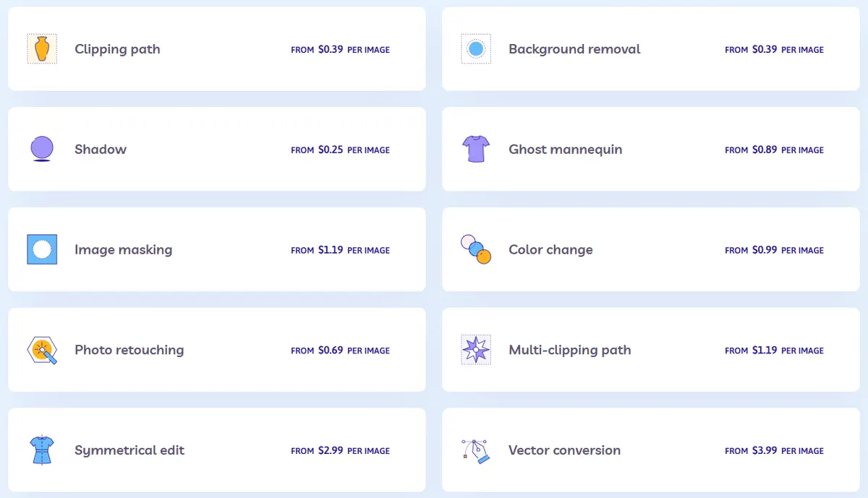Open the Clipping path service title

pyautogui.click(x=117, y=49)
